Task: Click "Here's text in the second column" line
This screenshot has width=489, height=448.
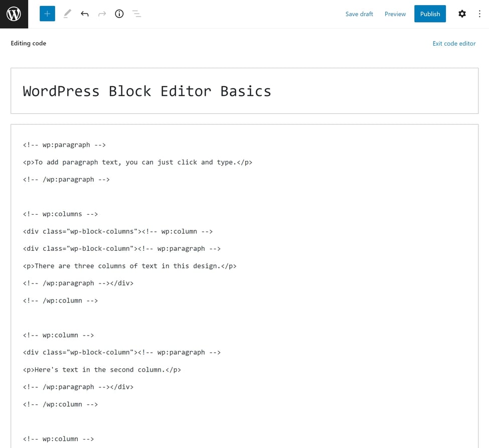Action: 102,370
